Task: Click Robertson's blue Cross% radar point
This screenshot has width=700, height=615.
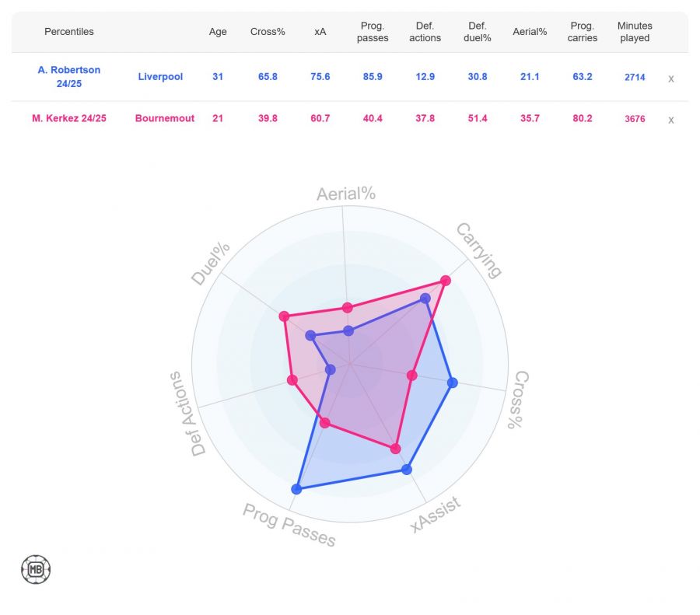Action: point(453,383)
